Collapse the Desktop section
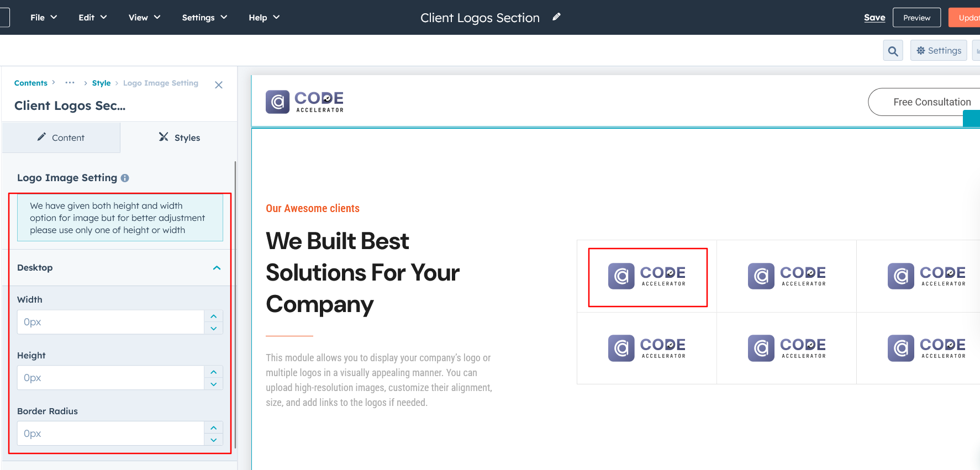This screenshot has width=980, height=470. click(x=217, y=268)
